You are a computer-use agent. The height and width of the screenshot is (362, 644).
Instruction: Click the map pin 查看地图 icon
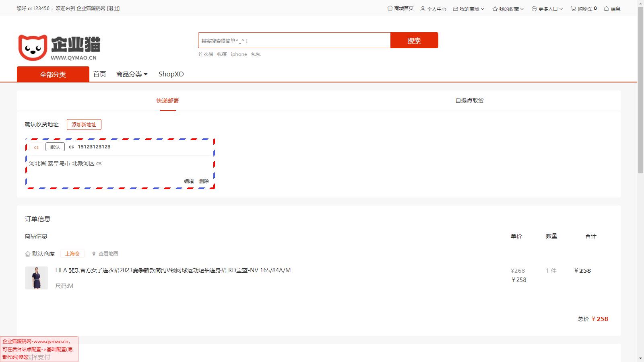(x=94, y=254)
